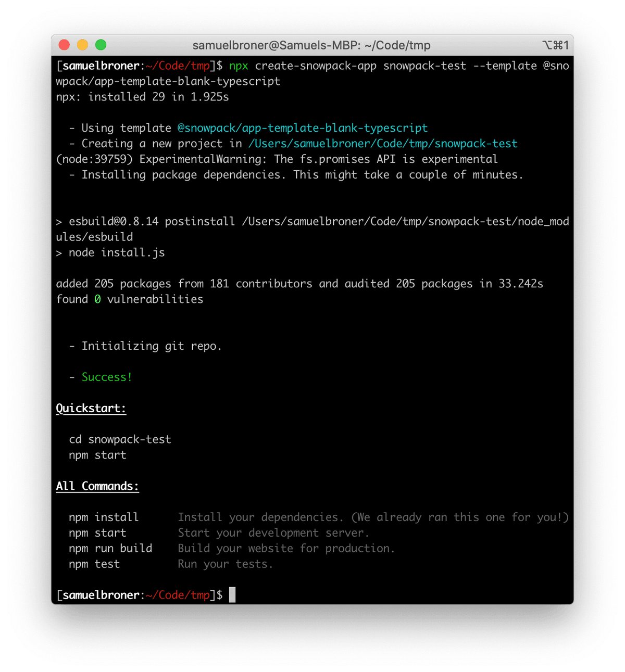Click the 'cd snowpack-test' quickstart command
The height and width of the screenshot is (672, 625).
(x=120, y=439)
